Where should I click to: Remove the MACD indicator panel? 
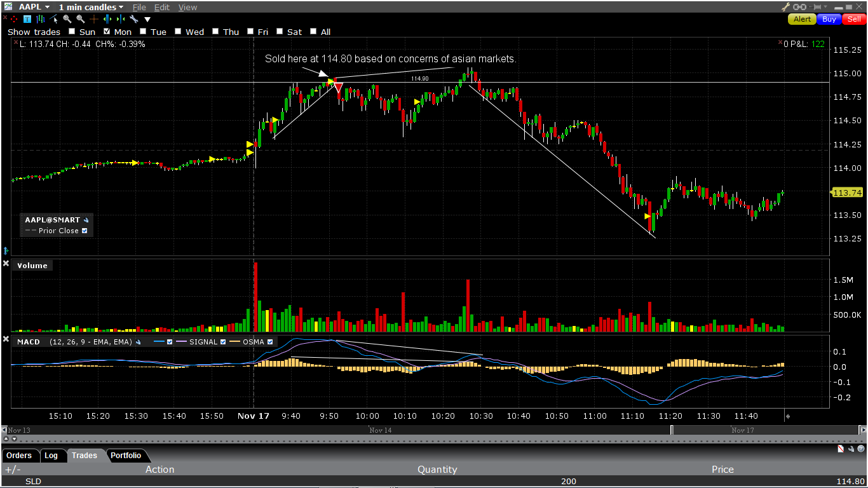6,340
